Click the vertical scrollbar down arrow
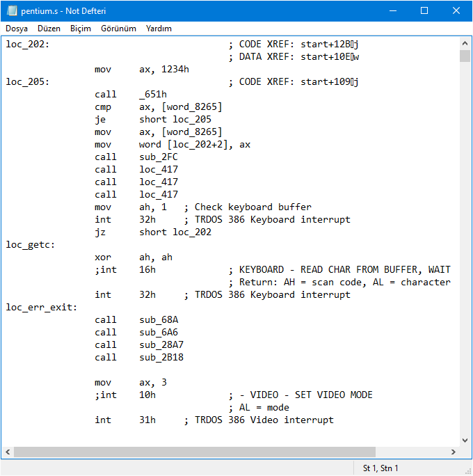The image size is (473, 476). (465, 441)
